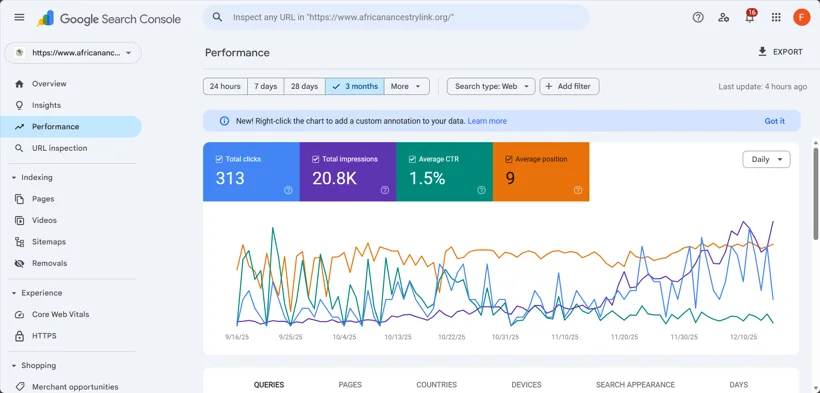Open Overview in the sidebar
Image resolution: width=820 pixels, height=393 pixels.
point(71,84)
